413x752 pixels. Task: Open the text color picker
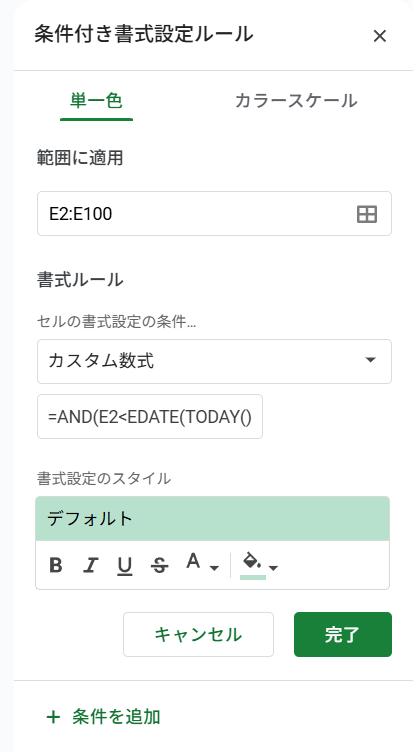[x=193, y=561]
